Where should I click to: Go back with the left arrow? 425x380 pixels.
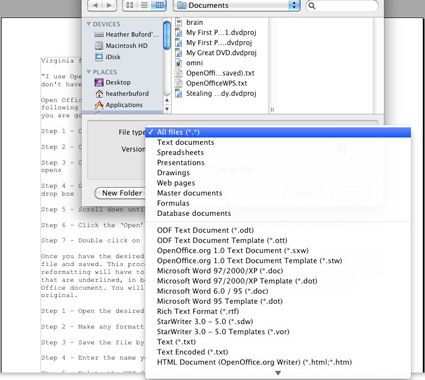[95, 5]
